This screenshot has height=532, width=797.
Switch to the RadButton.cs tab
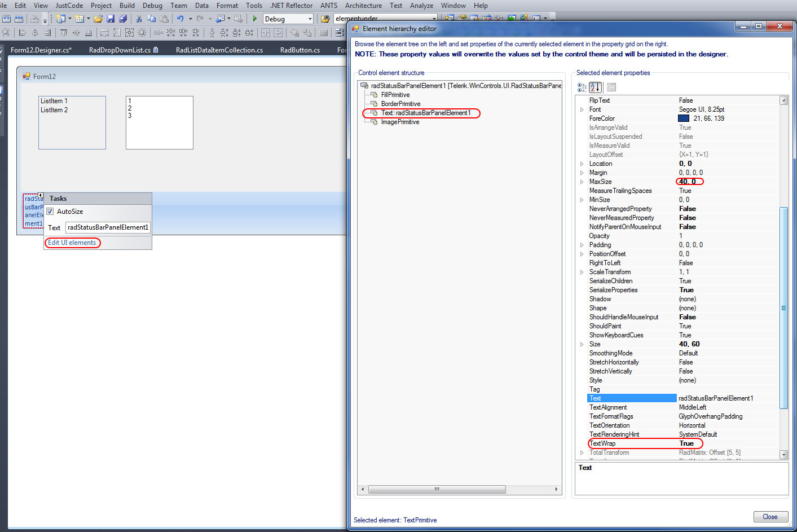(300, 50)
